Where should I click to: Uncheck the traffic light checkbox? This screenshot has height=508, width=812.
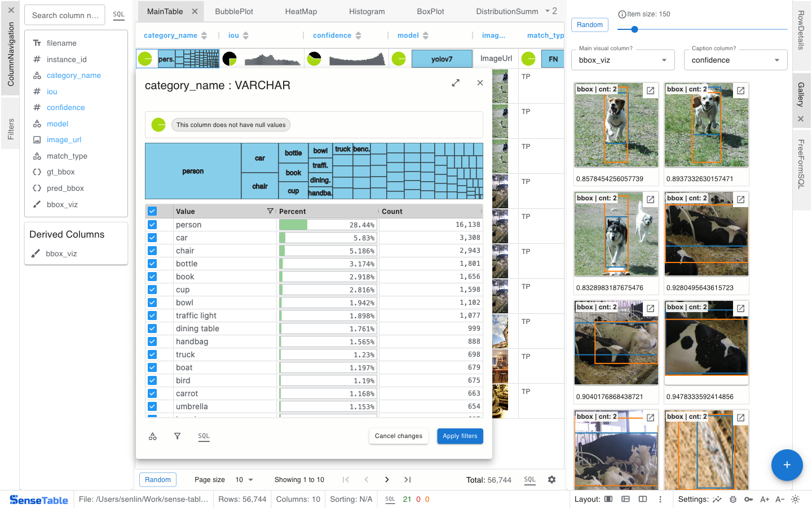point(152,316)
